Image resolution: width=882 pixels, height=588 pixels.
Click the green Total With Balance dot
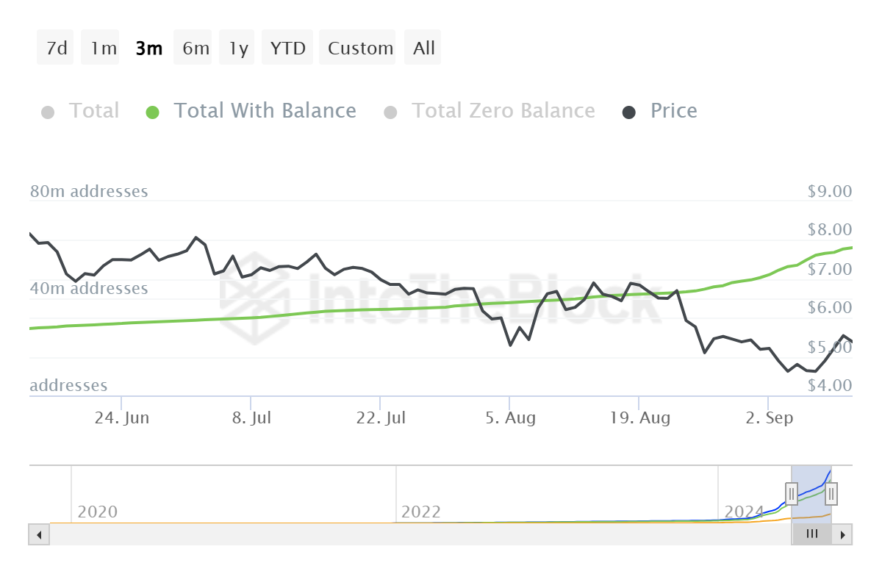152,112
